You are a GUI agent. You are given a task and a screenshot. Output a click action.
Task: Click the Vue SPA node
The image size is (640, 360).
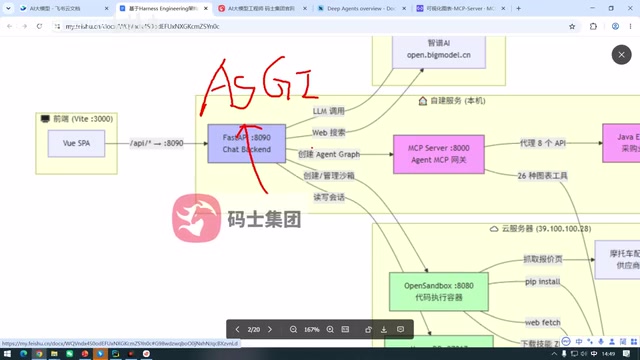coord(76,143)
